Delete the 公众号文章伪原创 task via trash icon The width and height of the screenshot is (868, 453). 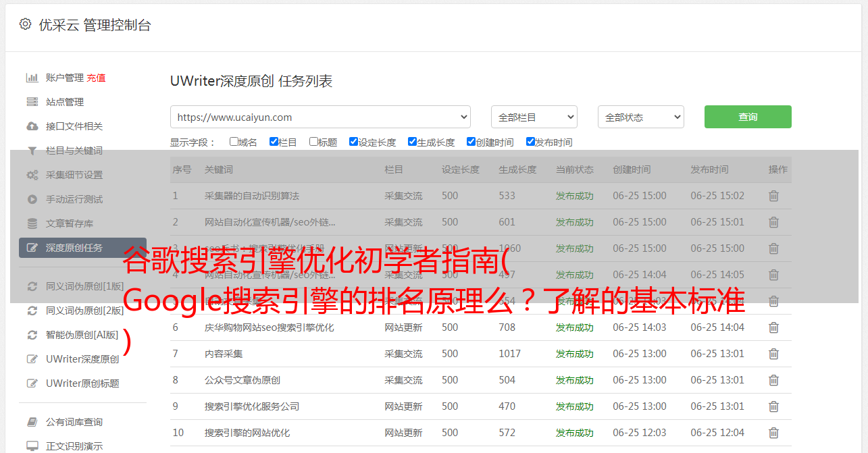(774, 380)
